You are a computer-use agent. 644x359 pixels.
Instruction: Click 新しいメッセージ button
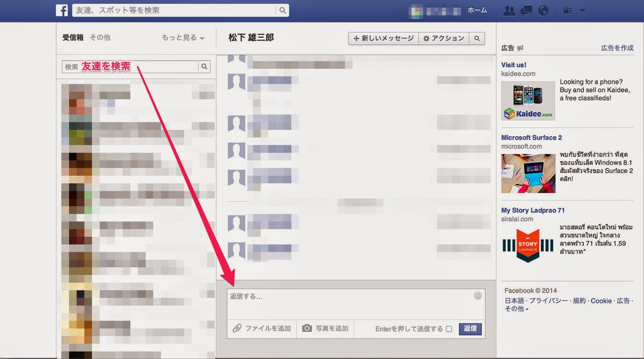tap(384, 38)
